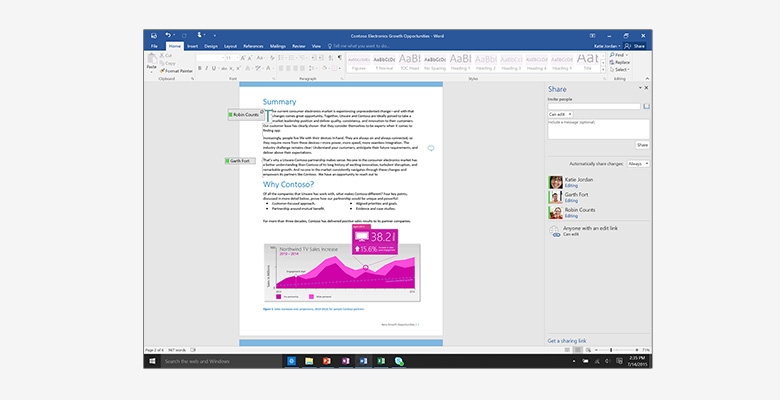Undo the last action

[x=168, y=35]
